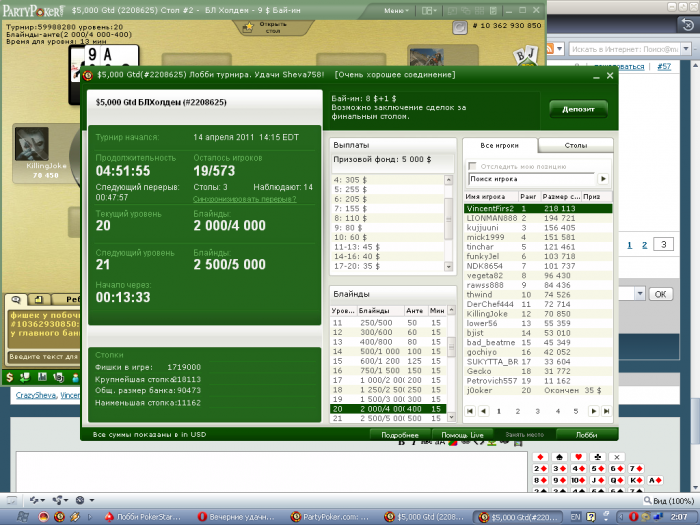Switch to the chat bubble tab at poker table

click(16, 300)
